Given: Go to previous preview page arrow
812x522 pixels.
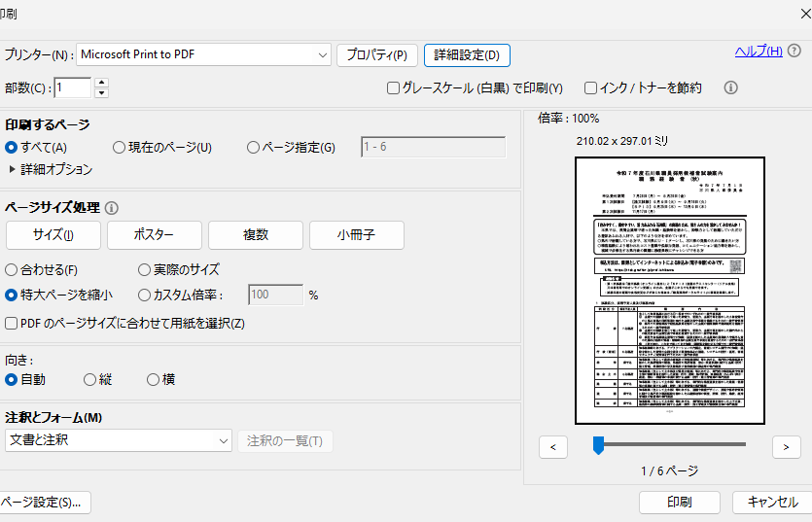Looking at the screenshot, I should pos(552,446).
